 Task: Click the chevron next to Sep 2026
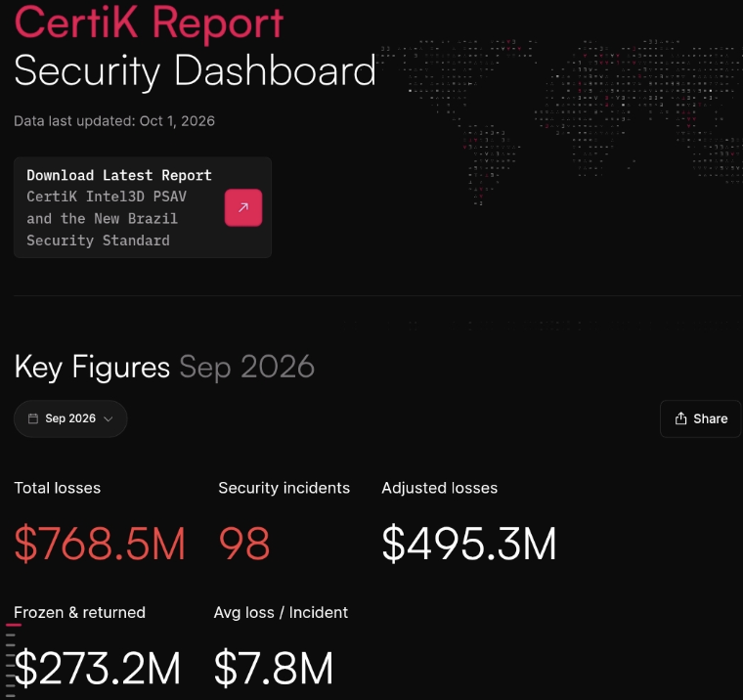109,419
